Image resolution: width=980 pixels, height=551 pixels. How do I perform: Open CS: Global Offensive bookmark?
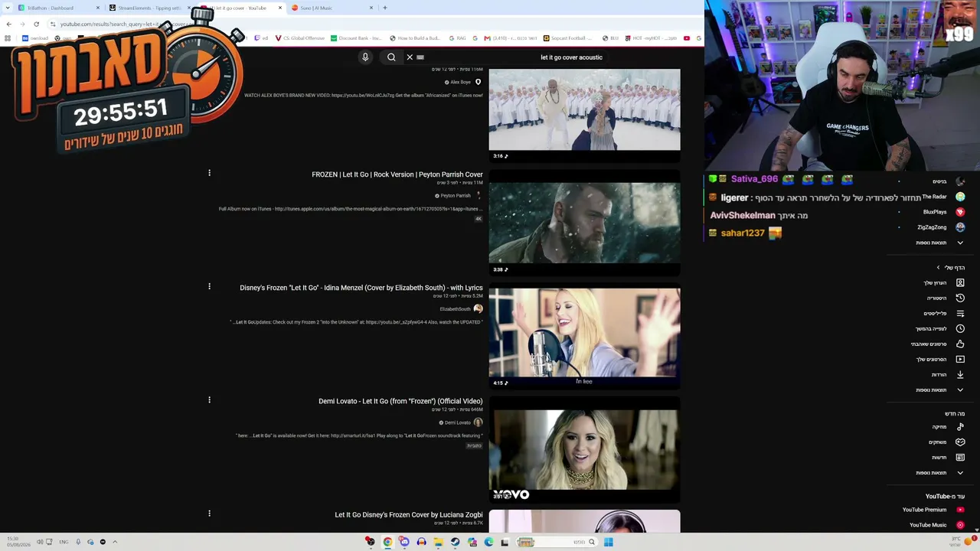click(x=300, y=38)
